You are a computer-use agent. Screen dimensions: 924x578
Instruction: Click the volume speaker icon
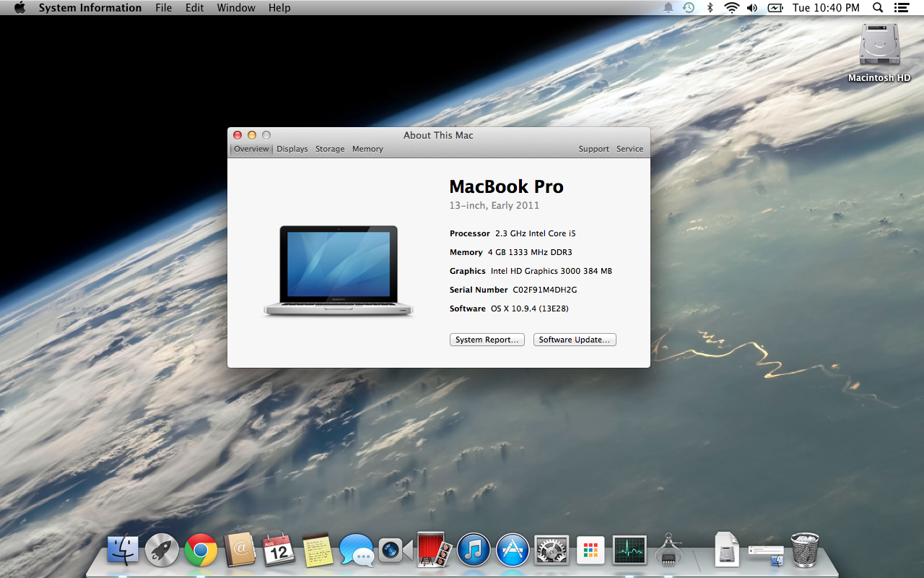point(752,8)
